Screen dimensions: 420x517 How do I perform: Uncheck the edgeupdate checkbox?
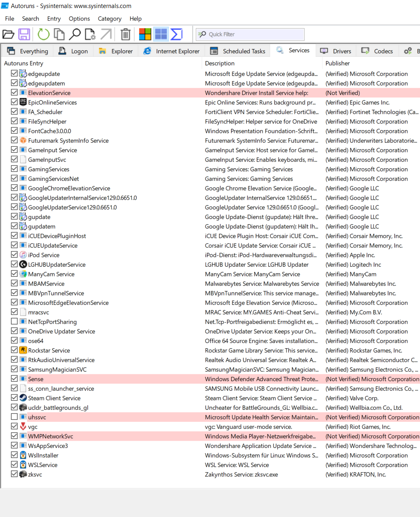pyautogui.click(x=14, y=73)
